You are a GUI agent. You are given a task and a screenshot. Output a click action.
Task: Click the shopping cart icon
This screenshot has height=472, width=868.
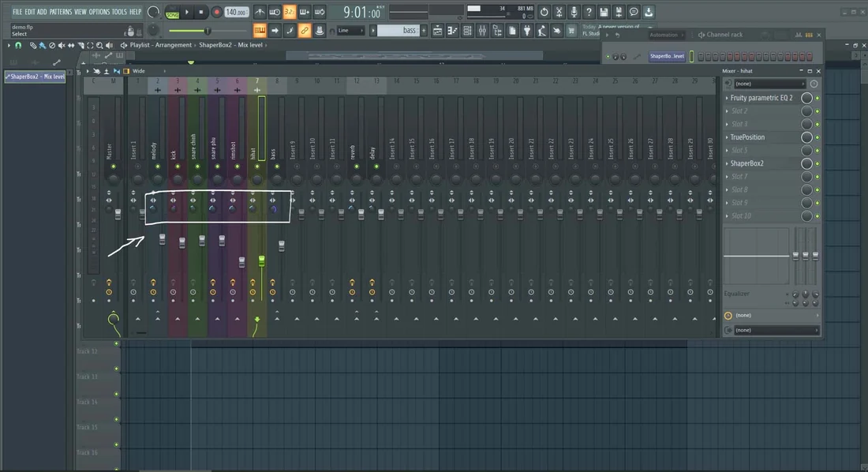571,31
